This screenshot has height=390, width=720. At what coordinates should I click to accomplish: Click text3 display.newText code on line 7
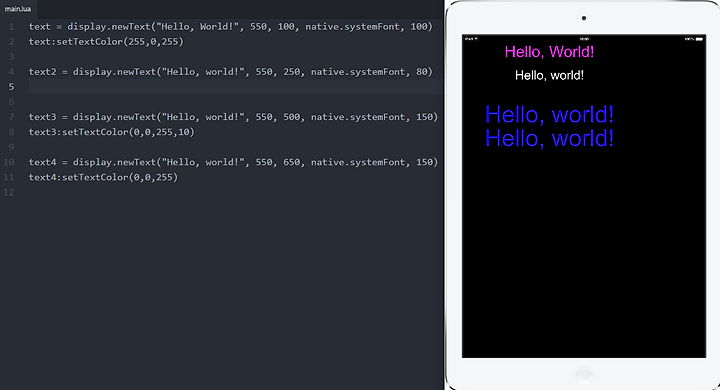pos(233,117)
